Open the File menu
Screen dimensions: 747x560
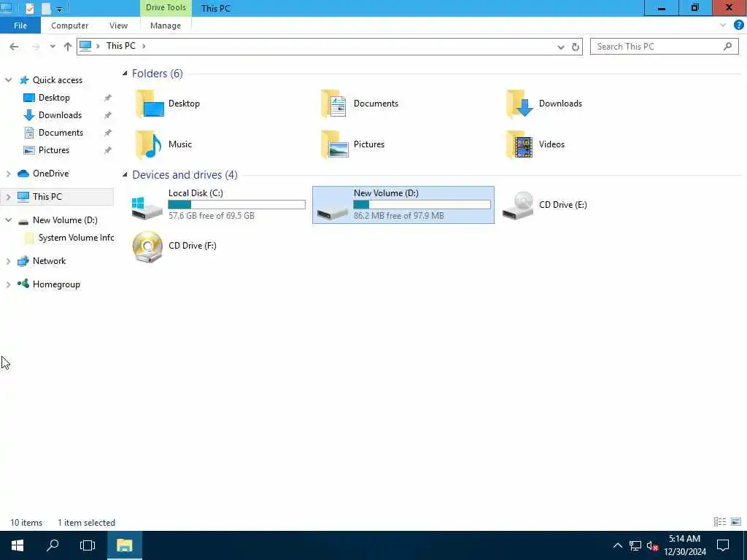20,26
